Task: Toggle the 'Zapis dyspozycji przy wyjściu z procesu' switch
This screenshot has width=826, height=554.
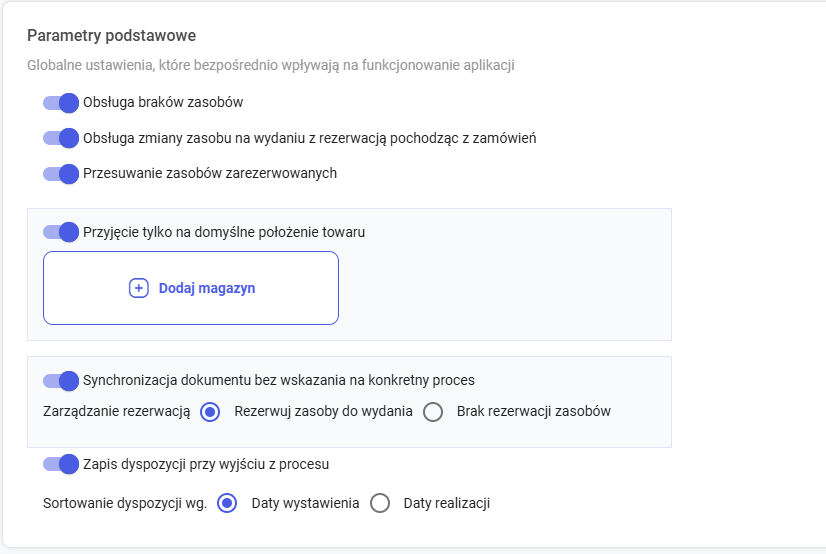Action: [x=61, y=464]
